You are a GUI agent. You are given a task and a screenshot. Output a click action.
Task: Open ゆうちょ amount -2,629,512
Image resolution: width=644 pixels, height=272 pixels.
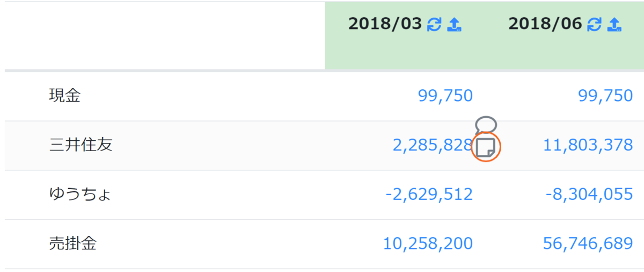(429, 195)
